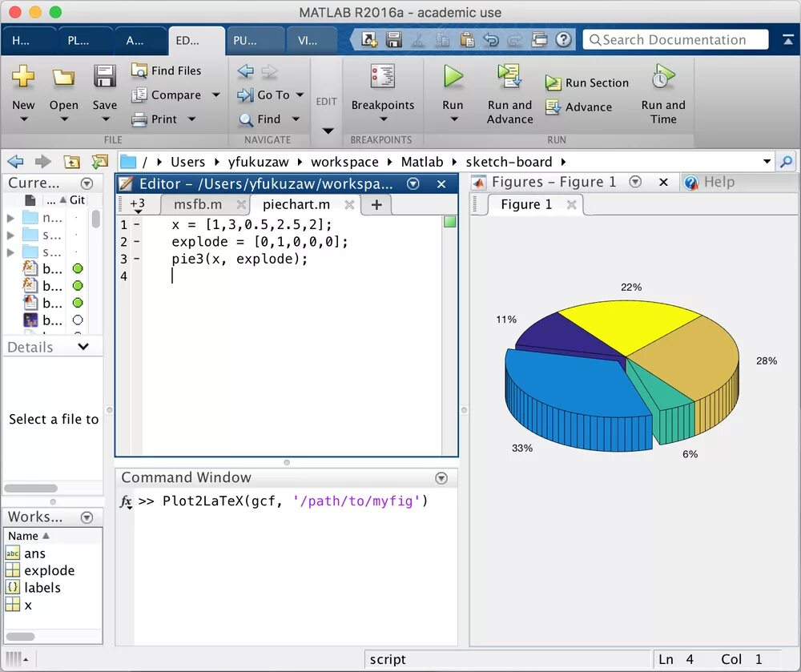This screenshot has height=672, width=801.
Task: Click the Advance button
Action: coord(579,107)
